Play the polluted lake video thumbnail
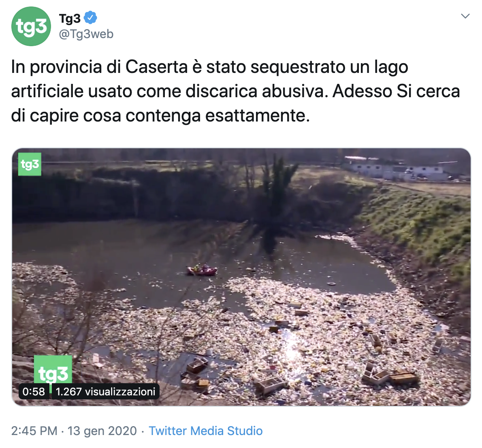The height and width of the screenshot is (448, 482). click(x=241, y=277)
